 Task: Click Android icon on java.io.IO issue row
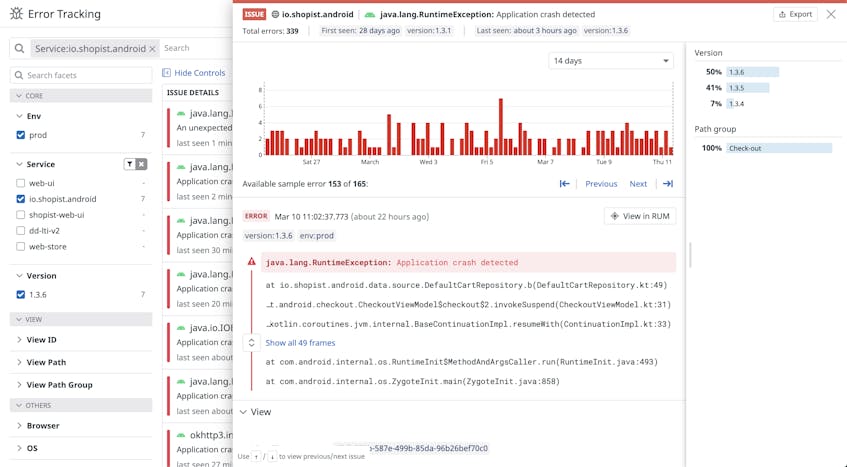pyautogui.click(x=182, y=328)
